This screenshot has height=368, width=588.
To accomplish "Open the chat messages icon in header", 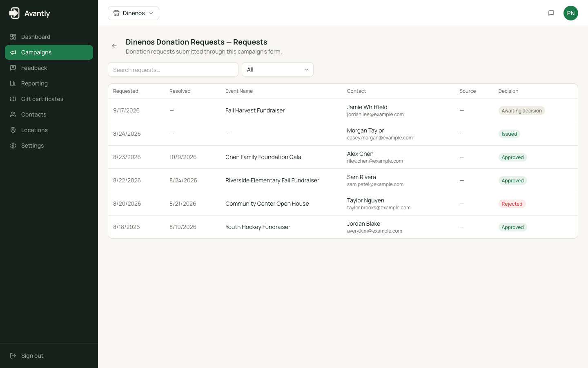I will pyautogui.click(x=551, y=13).
